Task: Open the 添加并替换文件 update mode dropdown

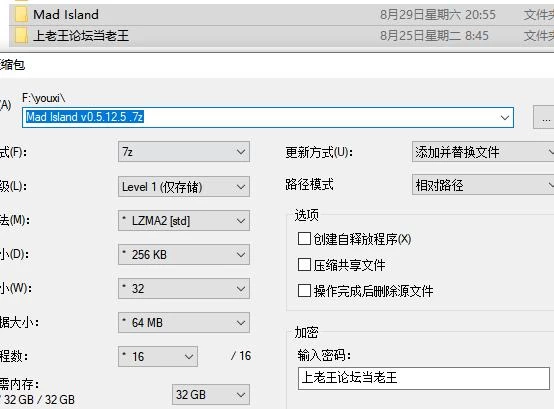Action: [x=483, y=152]
